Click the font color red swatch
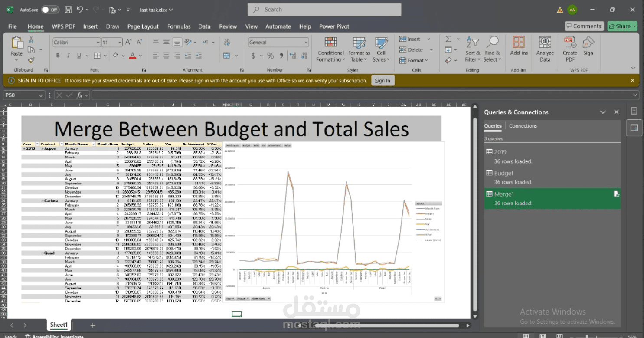Viewport: 644px width, 338px height. (x=133, y=56)
